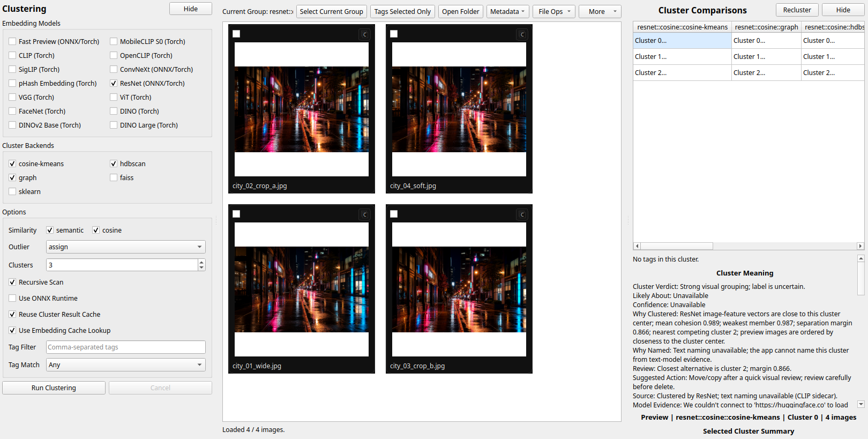This screenshot has height=439, width=868.
Task: Open city_01_wide.jpg thumbnail
Action: tap(302, 289)
